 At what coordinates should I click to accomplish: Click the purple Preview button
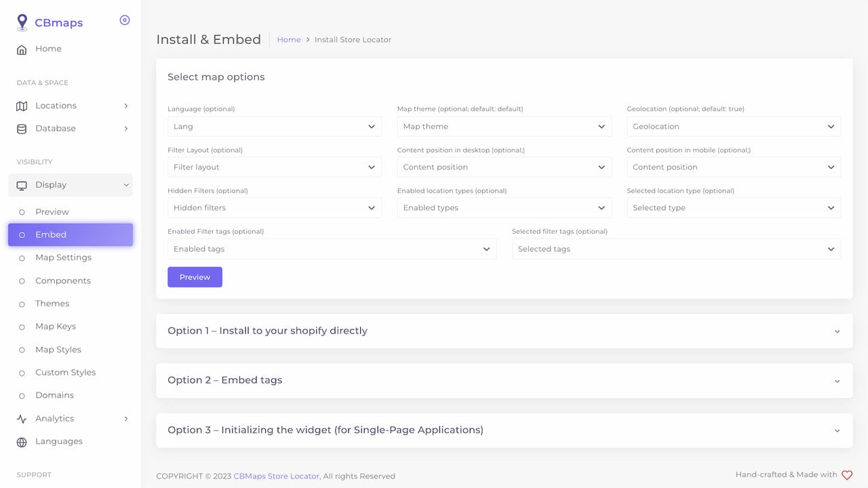point(195,277)
